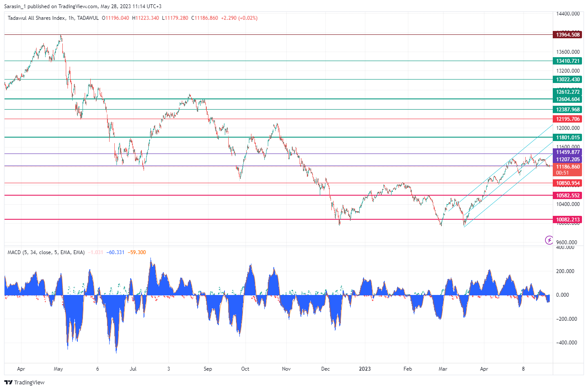Select the 13410.721 price level label
The image size is (588, 390).
(x=567, y=61)
